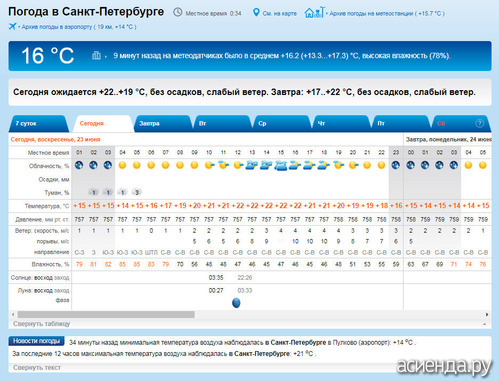The width and height of the screenshot is (499, 381).
Task: Click the Осадки, мм row label
Action: pos(54,179)
